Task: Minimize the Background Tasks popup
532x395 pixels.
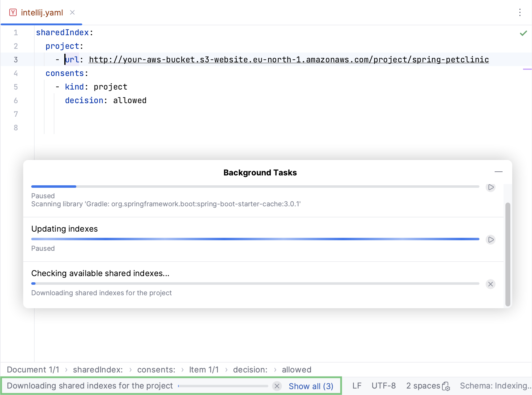Action: 498,172
